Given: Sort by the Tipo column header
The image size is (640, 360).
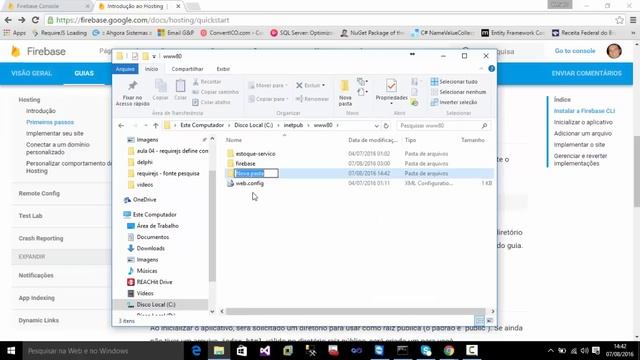Looking at the screenshot, I should 410,140.
